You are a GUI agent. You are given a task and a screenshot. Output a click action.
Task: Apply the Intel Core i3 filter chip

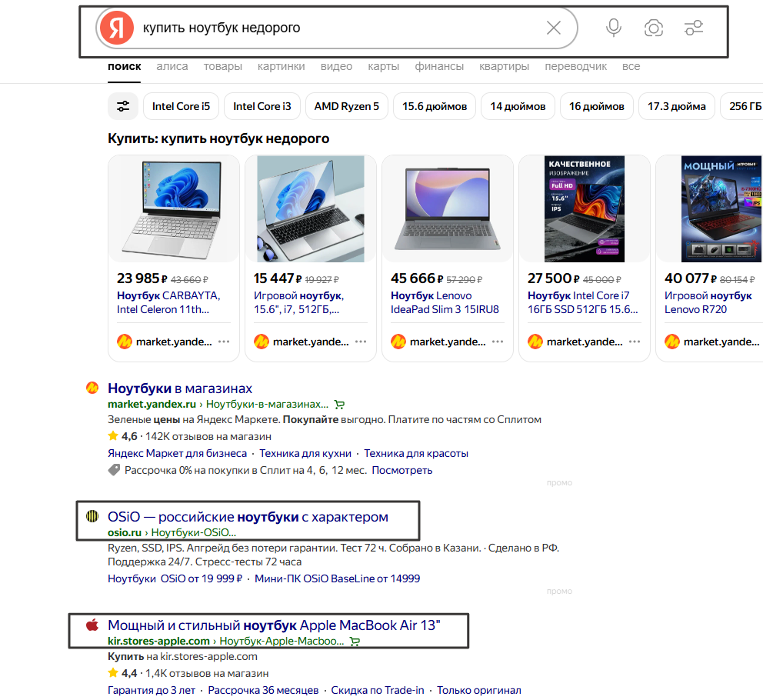[262, 106]
